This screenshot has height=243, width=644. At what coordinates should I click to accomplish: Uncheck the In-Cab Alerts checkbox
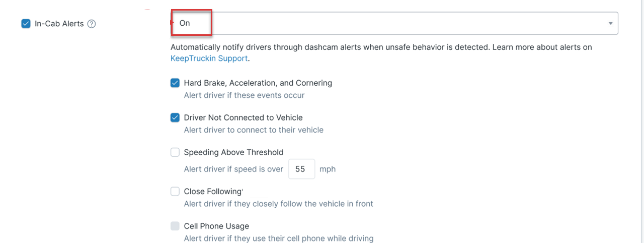click(x=26, y=24)
